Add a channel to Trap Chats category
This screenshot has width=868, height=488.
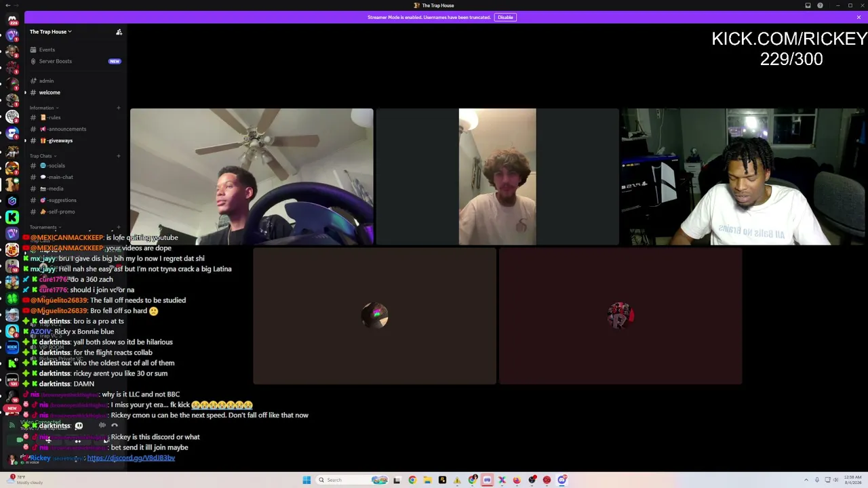tap(119, 156)
